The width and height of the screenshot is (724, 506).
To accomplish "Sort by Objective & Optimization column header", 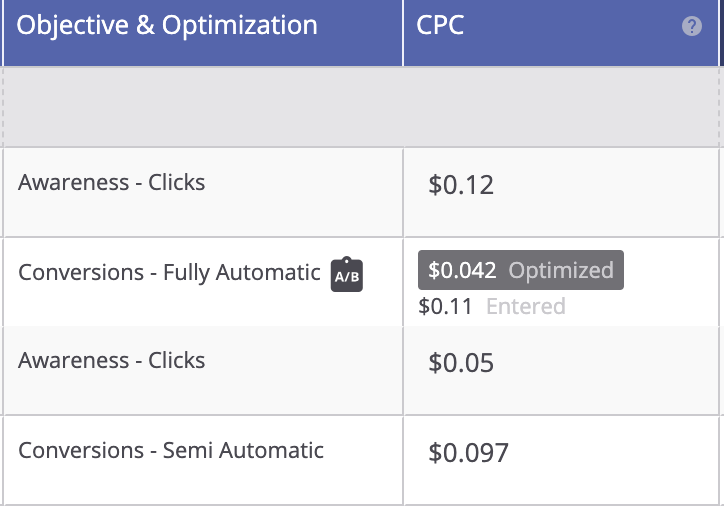I will (168, 26).
